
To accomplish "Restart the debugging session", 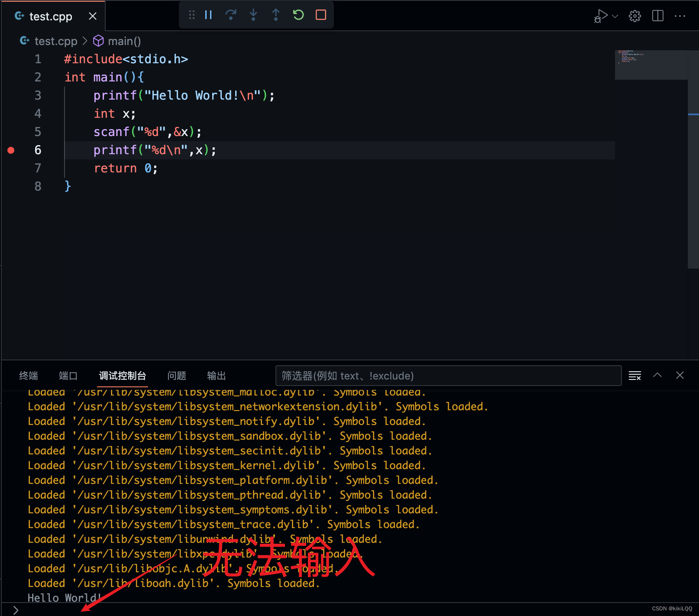I will click(298, 15).
